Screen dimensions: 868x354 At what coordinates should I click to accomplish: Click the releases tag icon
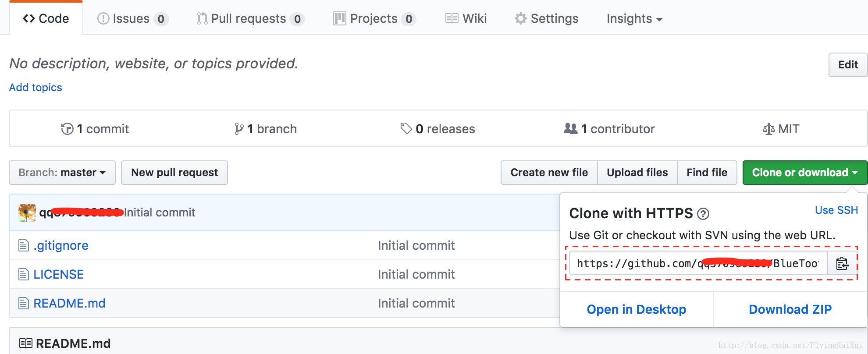coord(406,128)
